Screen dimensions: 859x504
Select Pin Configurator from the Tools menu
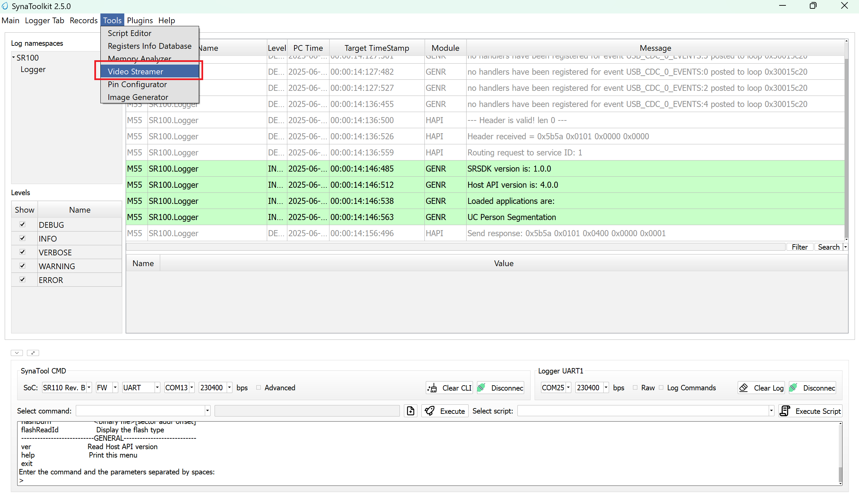[x=137, y=84]
